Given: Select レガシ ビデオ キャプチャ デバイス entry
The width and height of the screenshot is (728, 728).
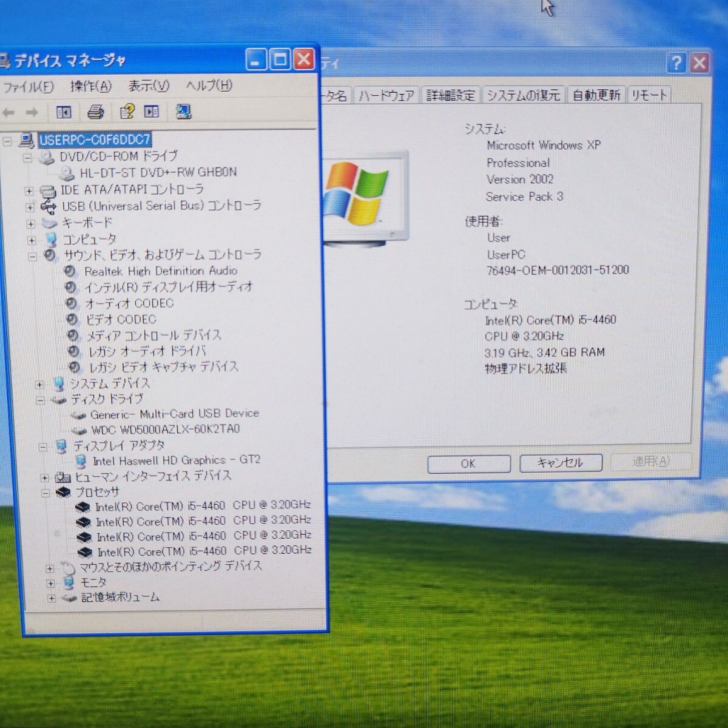Looking at the screenshot, I should 164,366.
